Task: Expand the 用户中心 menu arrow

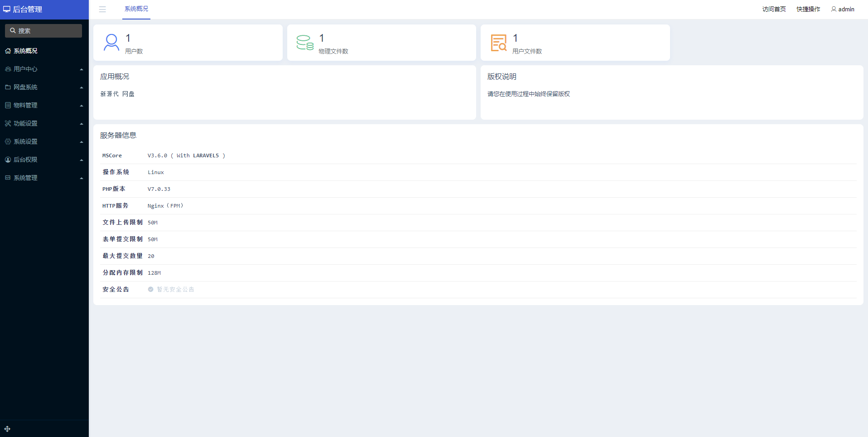Action: point(82,69)
